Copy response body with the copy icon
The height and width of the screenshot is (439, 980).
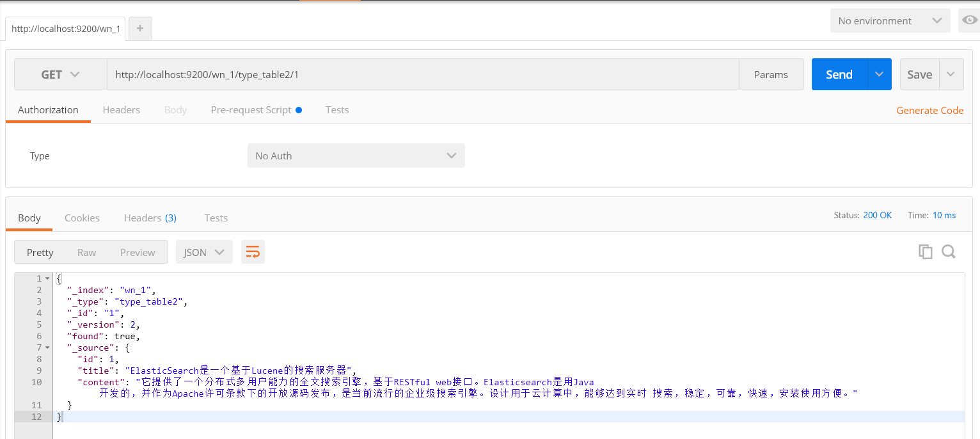[x=925, y=251]
